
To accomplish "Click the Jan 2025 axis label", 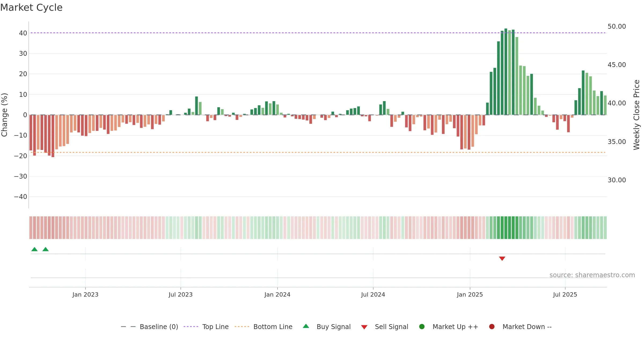I will 470,295.
